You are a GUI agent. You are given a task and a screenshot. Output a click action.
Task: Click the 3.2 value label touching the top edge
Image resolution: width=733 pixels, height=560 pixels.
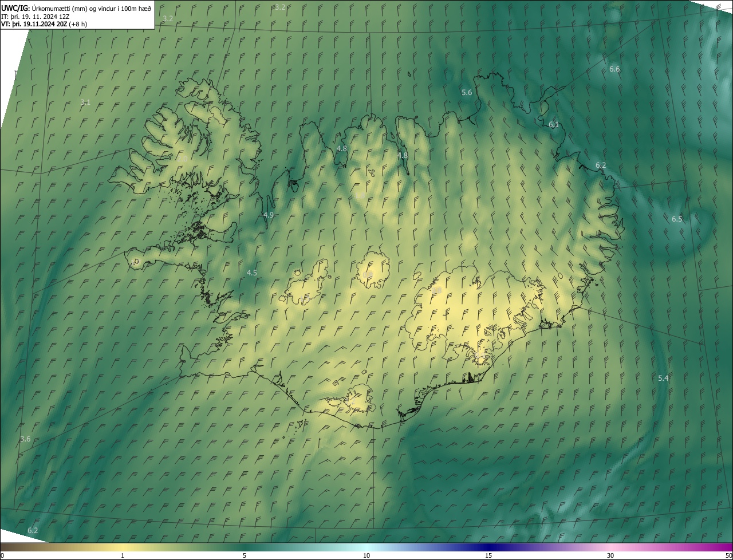tap(280, 7)
